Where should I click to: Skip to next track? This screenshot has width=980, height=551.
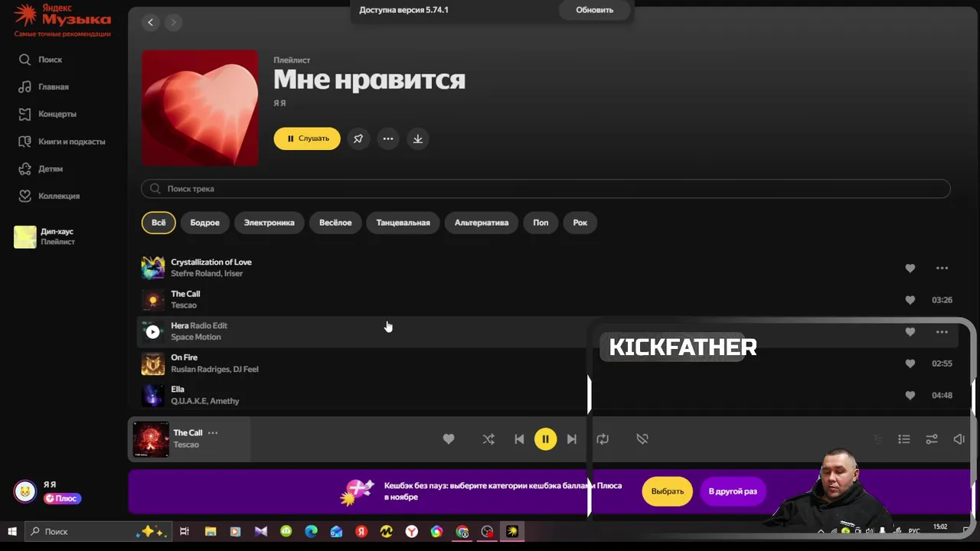pos(571,439)
